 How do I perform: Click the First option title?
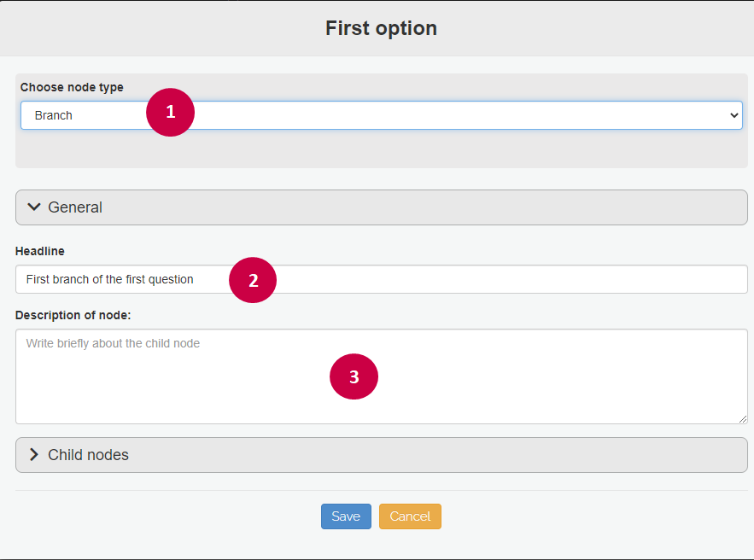click(382, 28)
